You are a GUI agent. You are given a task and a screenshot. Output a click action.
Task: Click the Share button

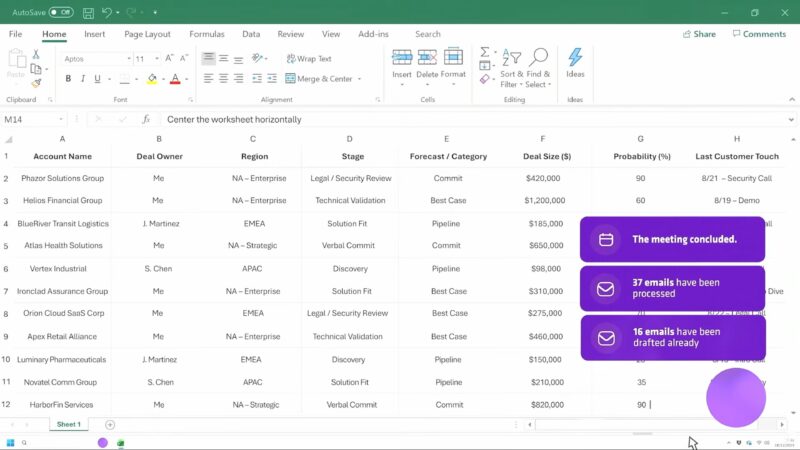point(699,34)
